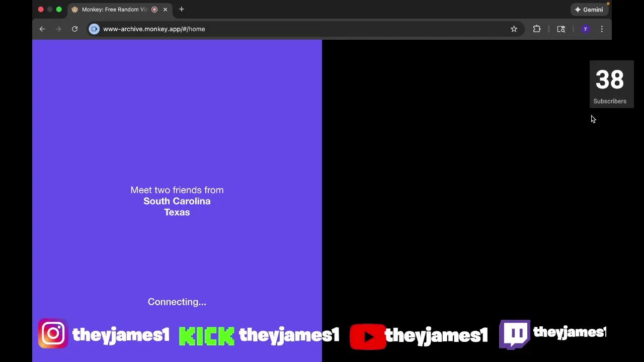Click the Connecting... status text
The width and height of the screenshot is (644, 362).
click(x=177, y=302)
